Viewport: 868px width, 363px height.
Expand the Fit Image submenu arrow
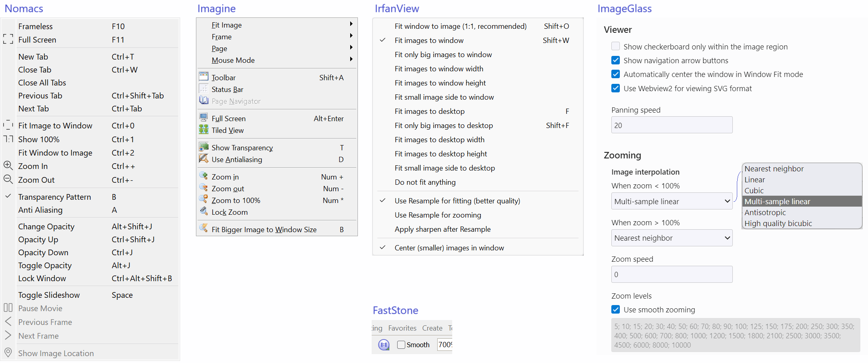351,24
